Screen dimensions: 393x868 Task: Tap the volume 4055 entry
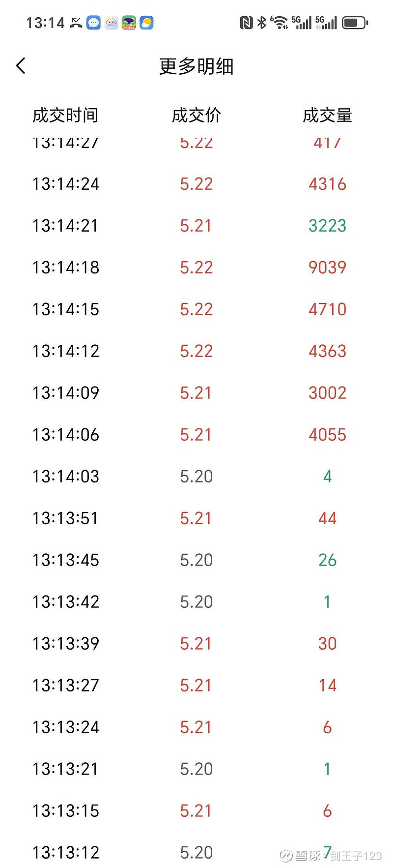(327, 435)
